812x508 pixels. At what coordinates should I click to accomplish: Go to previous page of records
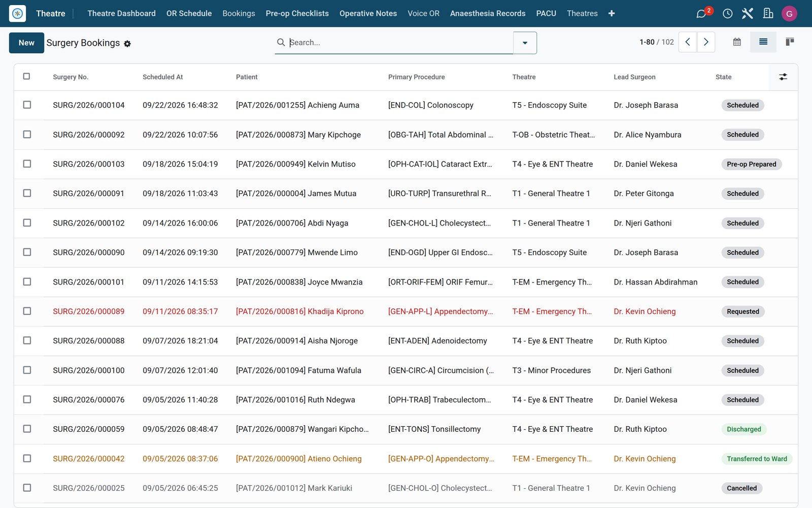[688, 42]
